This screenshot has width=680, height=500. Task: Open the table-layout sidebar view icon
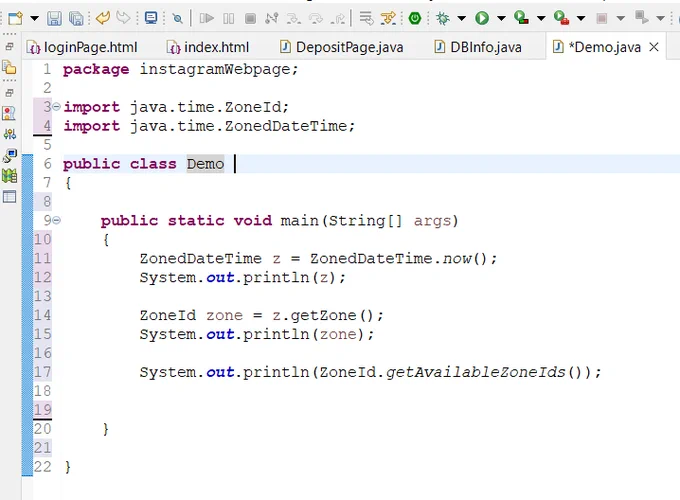(x=10, y=197)
